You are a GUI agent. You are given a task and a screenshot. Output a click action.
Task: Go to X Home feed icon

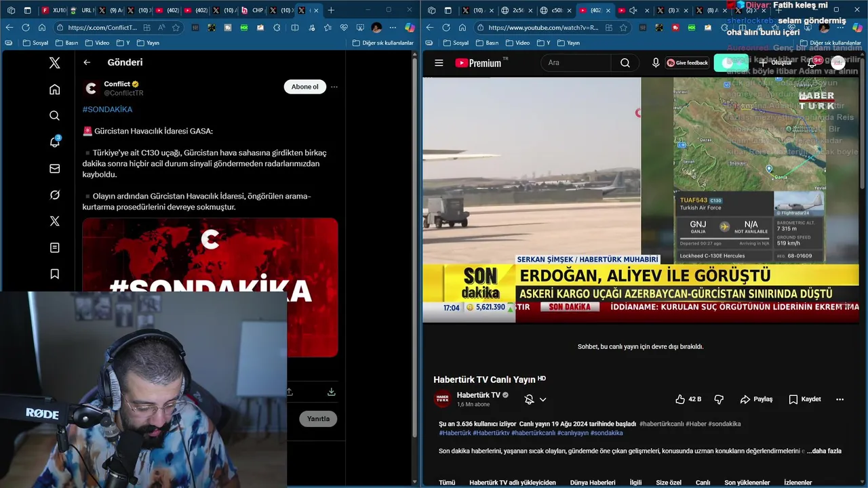click(x=55, y=89)
